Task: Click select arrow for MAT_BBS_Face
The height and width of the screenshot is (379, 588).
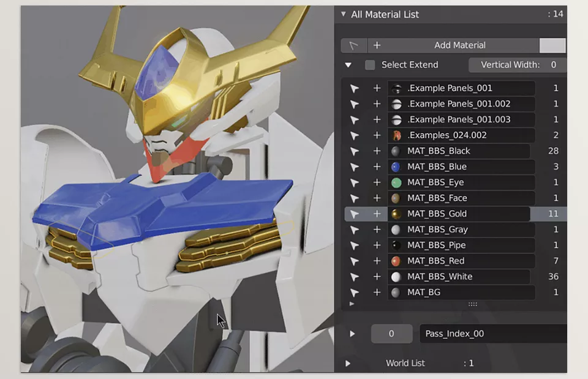Action: (x=354, y=198)
